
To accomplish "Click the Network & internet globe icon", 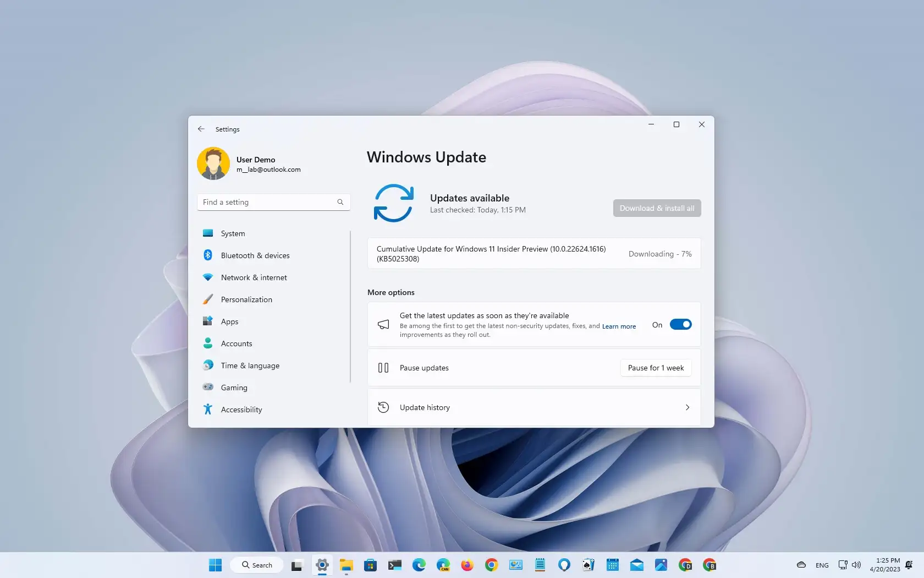I will point(208,277).
